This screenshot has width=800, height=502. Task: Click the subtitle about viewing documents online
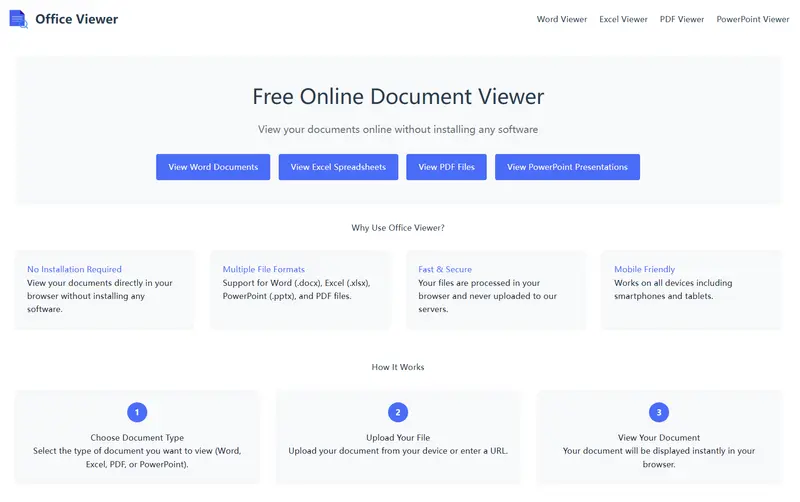pyautogui.click(x=398, y=130)
